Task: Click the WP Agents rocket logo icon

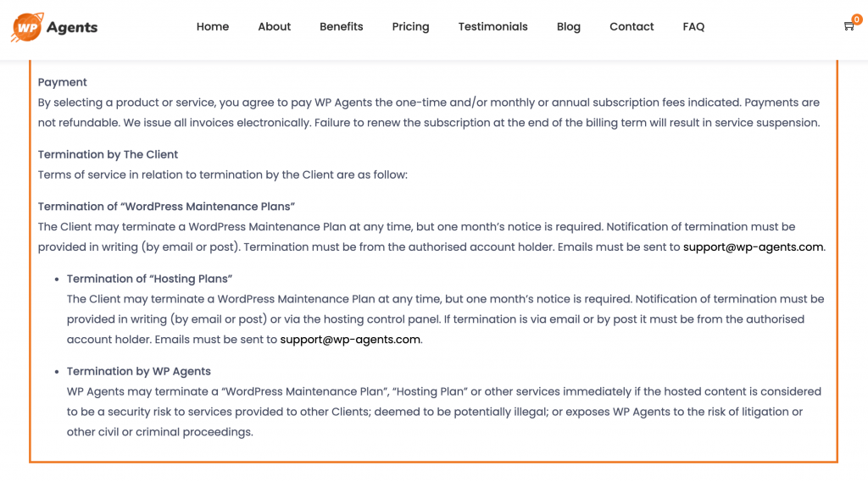Action: tap(26, 27)
